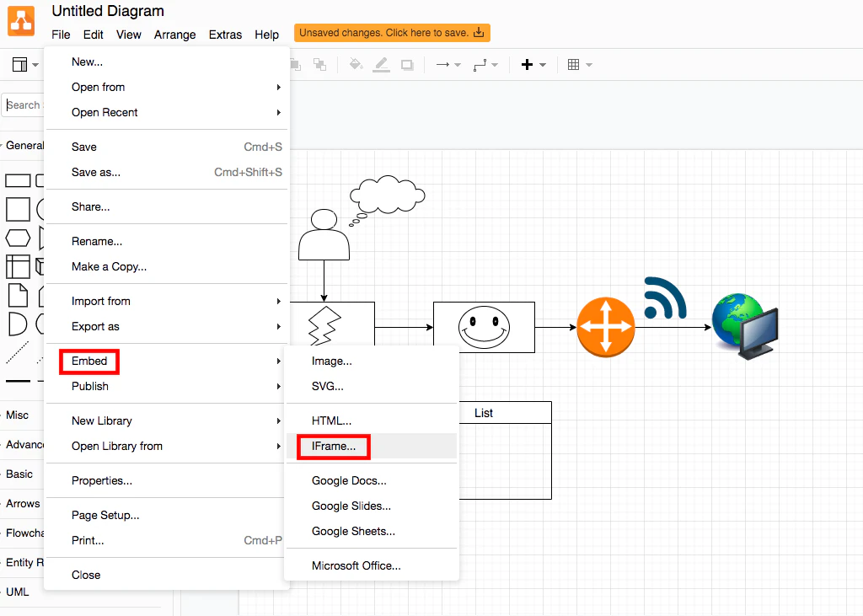The height and width of the screenshot is (616, 863).
Task: Open the Help menu
Action: [266, 35]
